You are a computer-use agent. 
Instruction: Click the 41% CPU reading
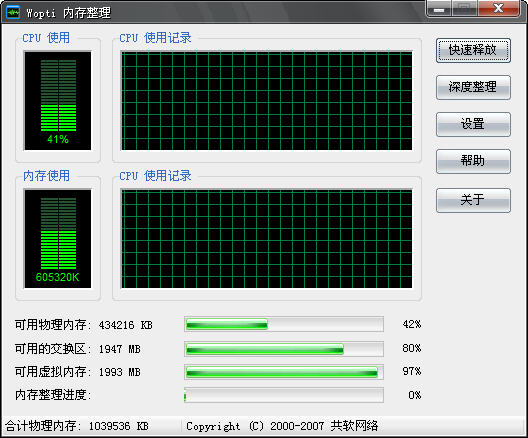58,139
